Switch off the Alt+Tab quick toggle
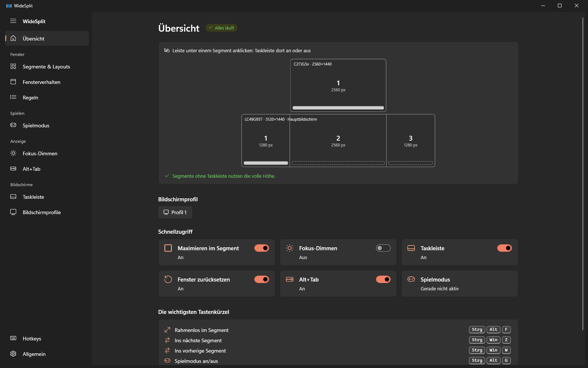 pos(383,279)
